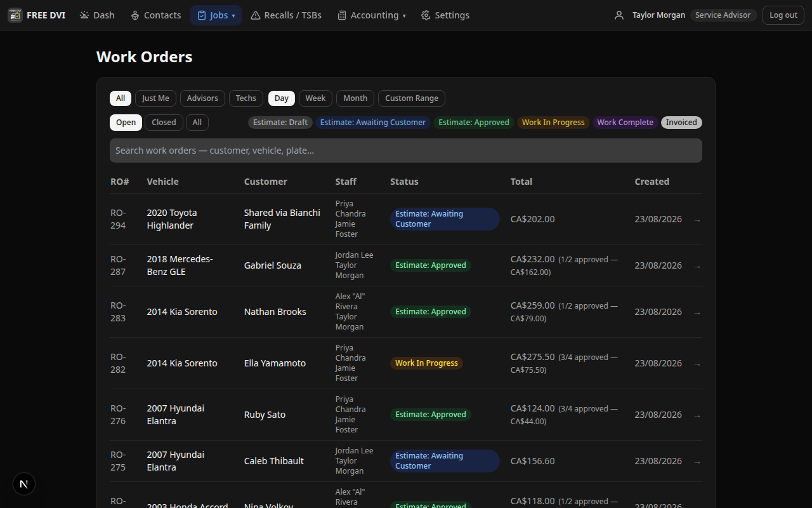Click the Status column header
This screenshot has width=812, height=508.
click(405, 182)
